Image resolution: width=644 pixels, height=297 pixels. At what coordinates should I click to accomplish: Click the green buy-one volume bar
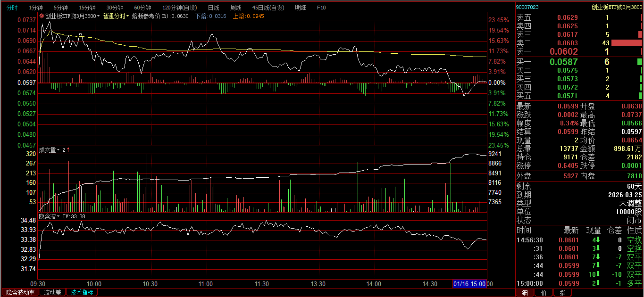tap(639, 62)
